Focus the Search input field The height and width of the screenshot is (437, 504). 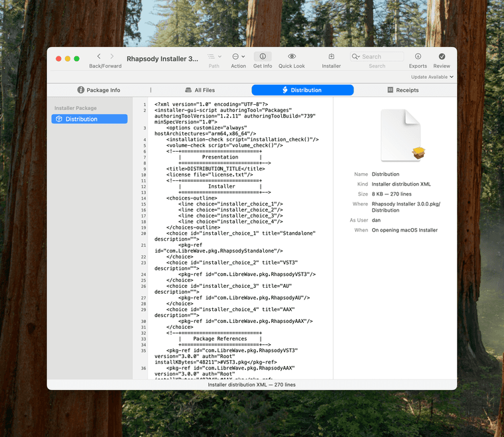point(377,56)
